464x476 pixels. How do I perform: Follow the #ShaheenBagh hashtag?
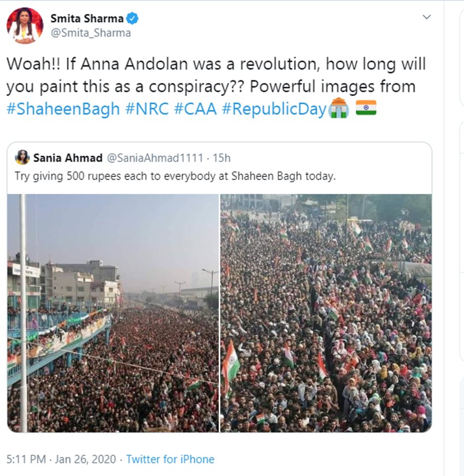pyautogui.click(x=63, y=109)
